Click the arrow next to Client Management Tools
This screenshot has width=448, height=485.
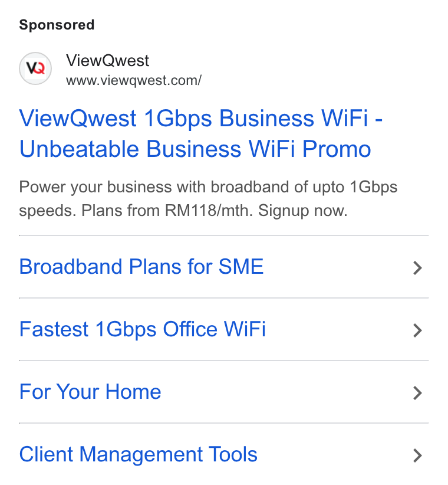pyautogui.click(x=417, y=455)
